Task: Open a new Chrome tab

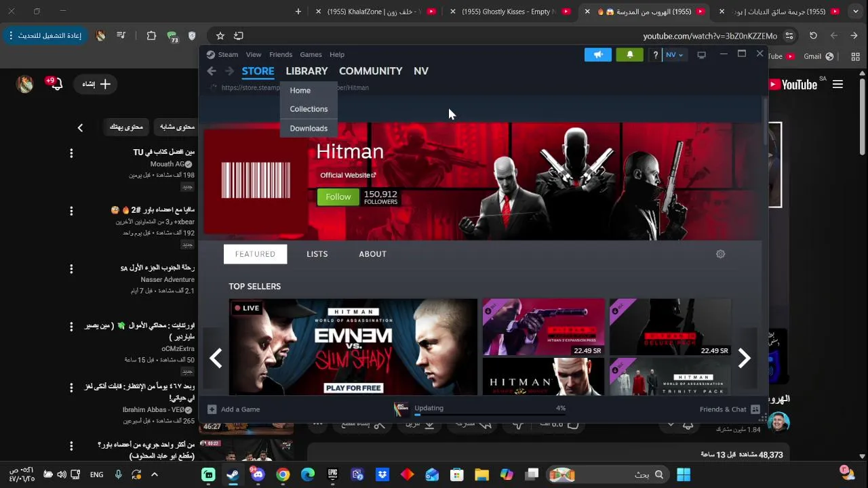Action: pos(298,12)
